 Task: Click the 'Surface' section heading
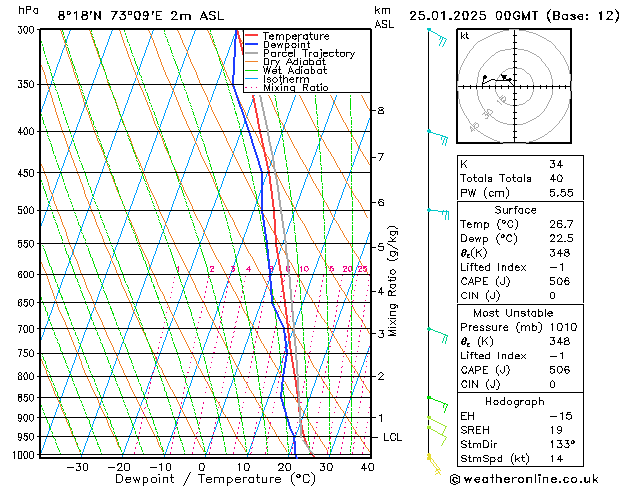click(515, 210)
